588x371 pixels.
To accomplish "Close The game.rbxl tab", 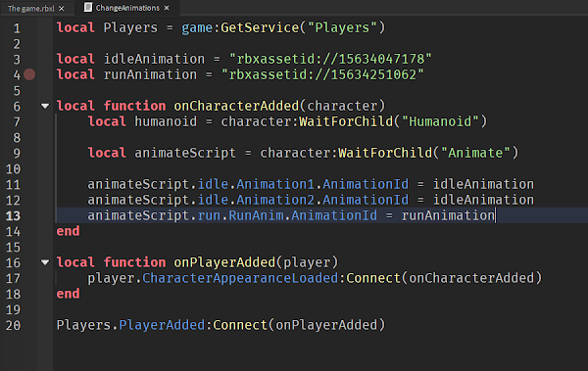I will coord(62,8).
